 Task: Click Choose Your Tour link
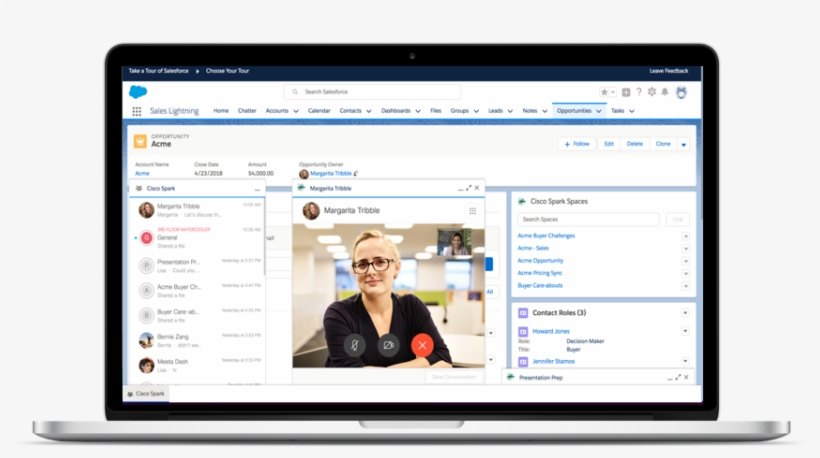point(227,71)
